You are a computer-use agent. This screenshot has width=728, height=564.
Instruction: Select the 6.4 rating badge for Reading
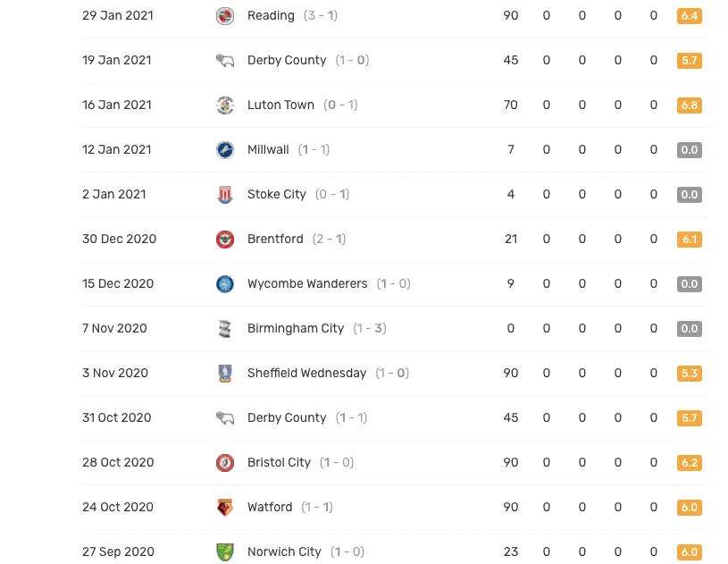(x=690, y=16)
